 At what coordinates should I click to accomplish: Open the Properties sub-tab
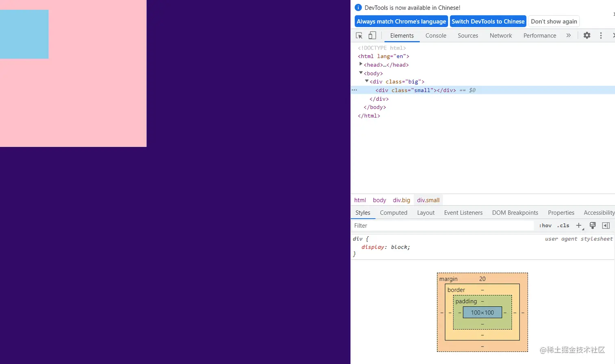561,213
